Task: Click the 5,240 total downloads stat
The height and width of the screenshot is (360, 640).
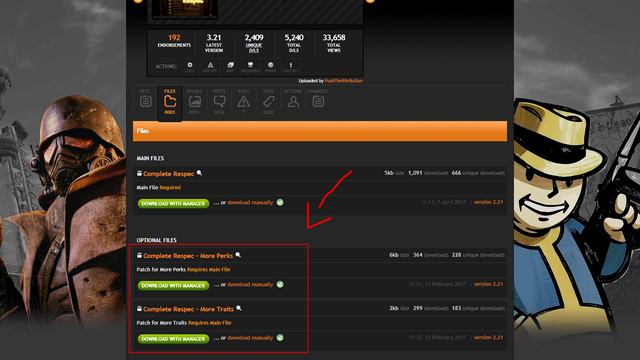Action: pos(294,43)
